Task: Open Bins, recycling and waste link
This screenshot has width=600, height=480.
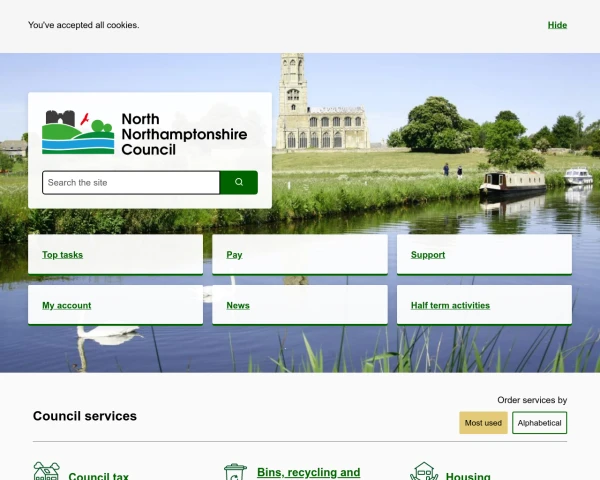Action: 308,473
